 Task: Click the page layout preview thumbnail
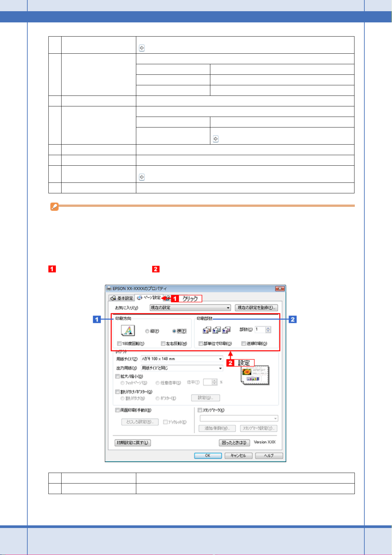(x=255, y=375)
